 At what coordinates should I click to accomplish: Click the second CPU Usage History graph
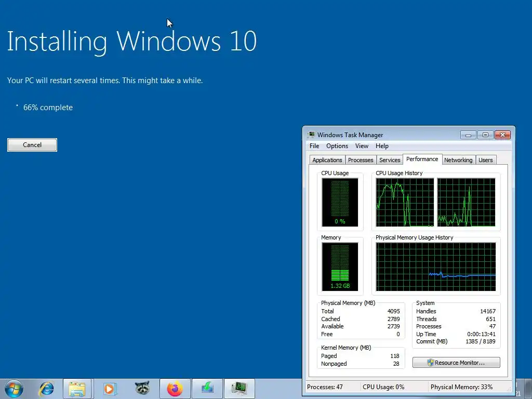(x=466, y=202)
